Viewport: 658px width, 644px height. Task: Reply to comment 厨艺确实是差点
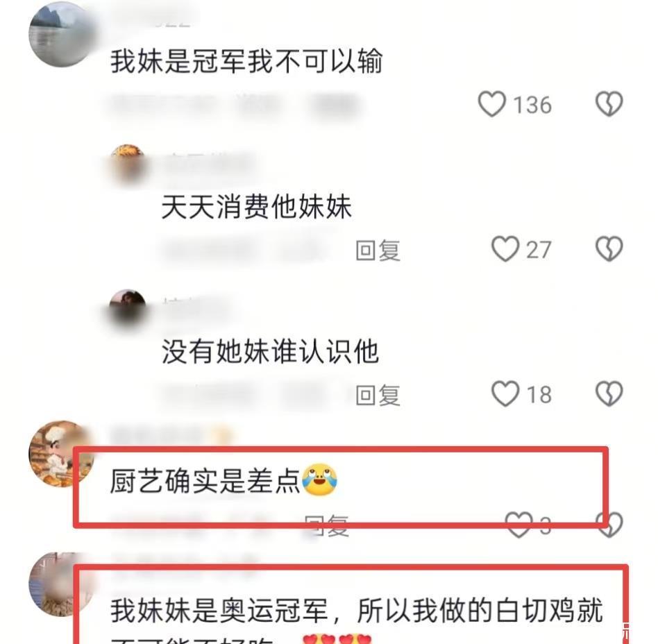pyautogui.click(x=326, y=526)
